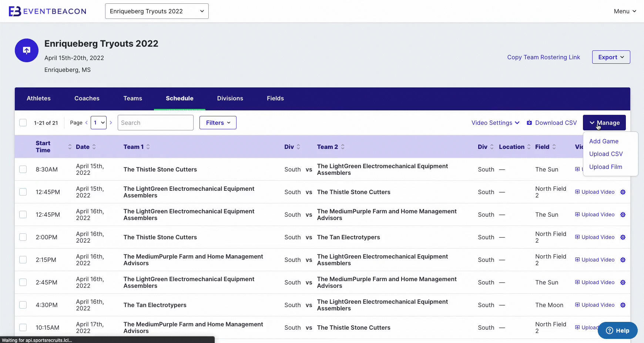Sort by Team 2 column arrows
644x343 pixels.
[x=343, y=147]
